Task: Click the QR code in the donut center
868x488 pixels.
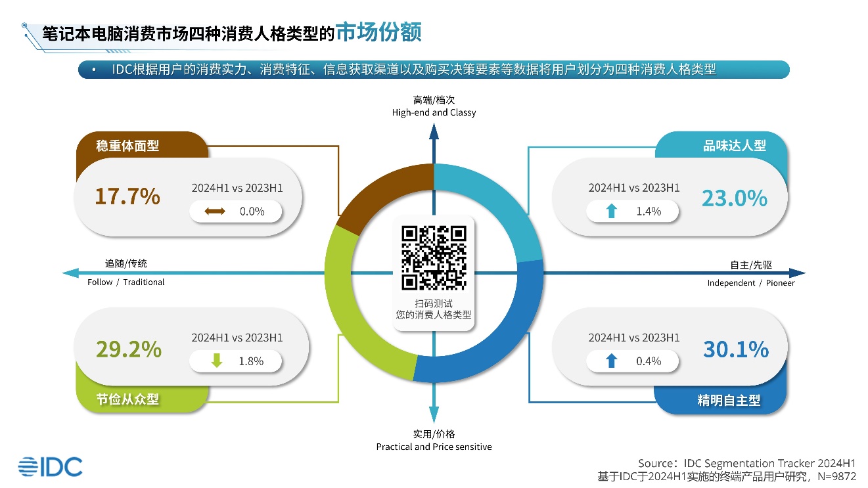Action: (x=434, y=258)
